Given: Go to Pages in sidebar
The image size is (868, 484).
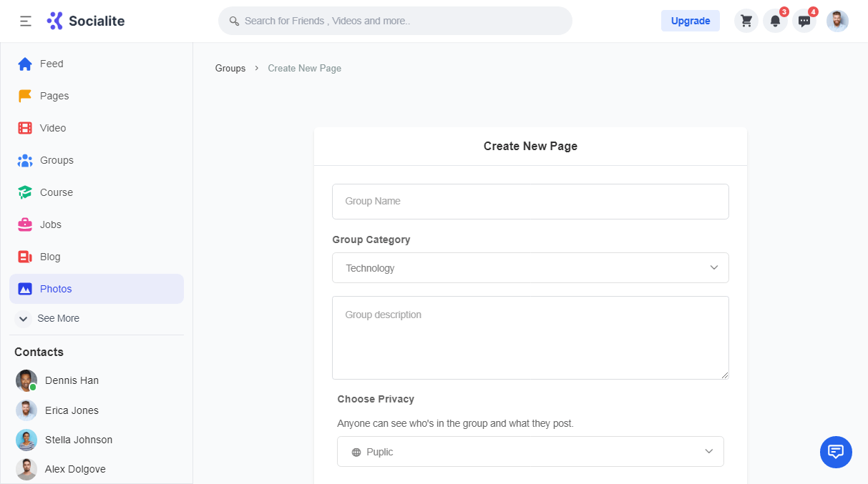Looking at the screenshot, I should tap(54, 96).
